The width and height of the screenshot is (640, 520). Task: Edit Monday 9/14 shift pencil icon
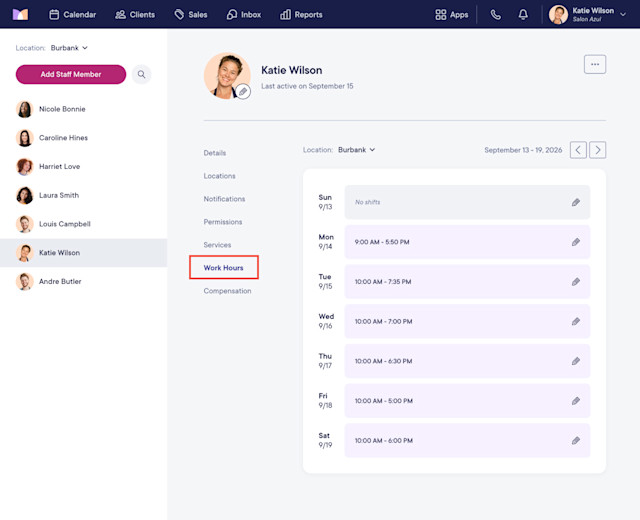pos(576,242)
